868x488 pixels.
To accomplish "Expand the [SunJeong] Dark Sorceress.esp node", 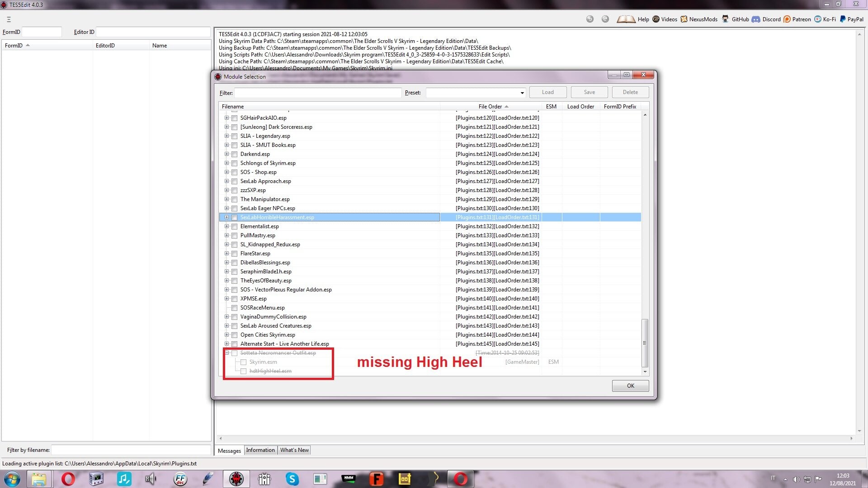I will coord(226,127).
